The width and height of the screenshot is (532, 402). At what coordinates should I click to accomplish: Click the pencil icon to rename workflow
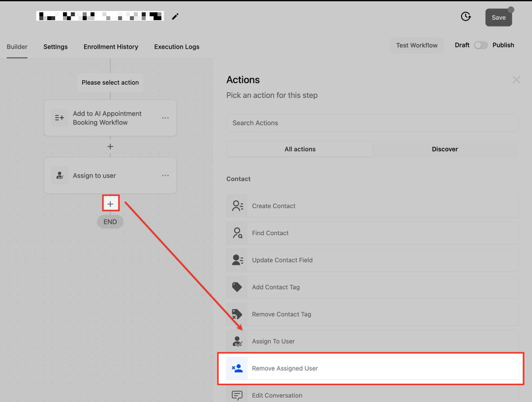click(175, 16)
